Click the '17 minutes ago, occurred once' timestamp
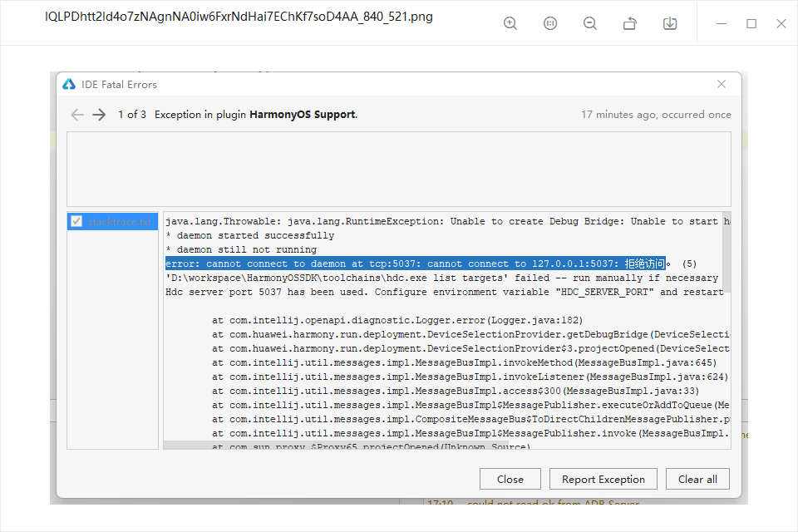Screen dimensions: 798x532 pyautogui.click(x=656, y=115)
